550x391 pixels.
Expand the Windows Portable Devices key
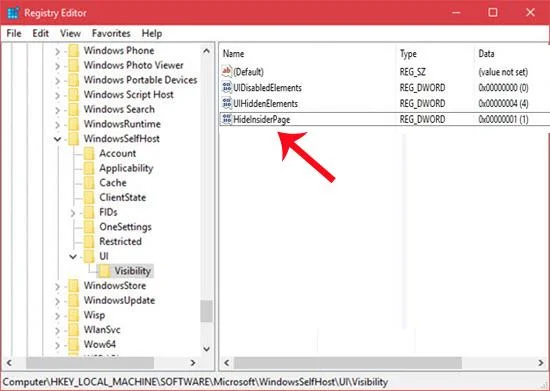(x=58, y=81)
